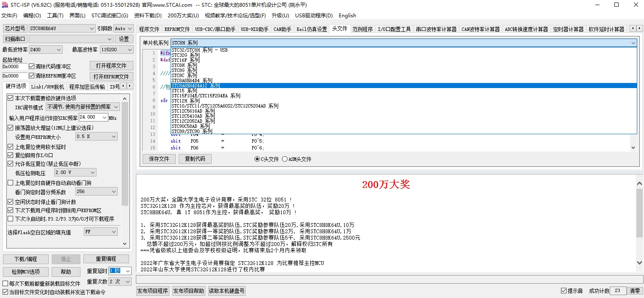Open the 工具(T) menu
The width and height of the screenshot is (644, 298).
[x=55, y=16]
